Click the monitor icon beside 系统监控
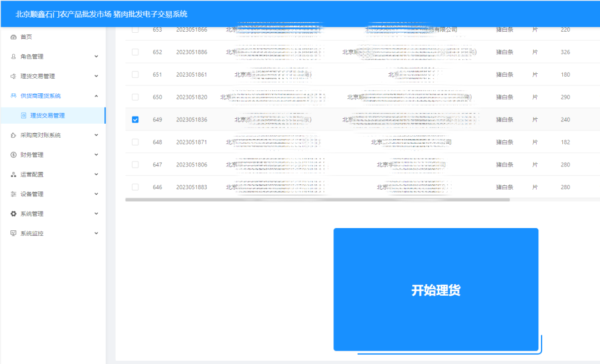Image resolution: width=600 pixels, height=364 pixels. 13,234
